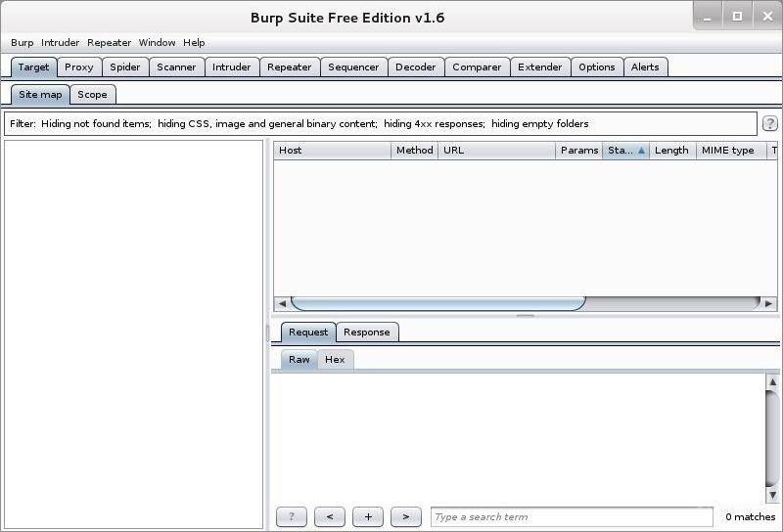Viewport: 783px width, 532px height.
Task: Click the site map filter bar
Action: (x=381, y=124)
